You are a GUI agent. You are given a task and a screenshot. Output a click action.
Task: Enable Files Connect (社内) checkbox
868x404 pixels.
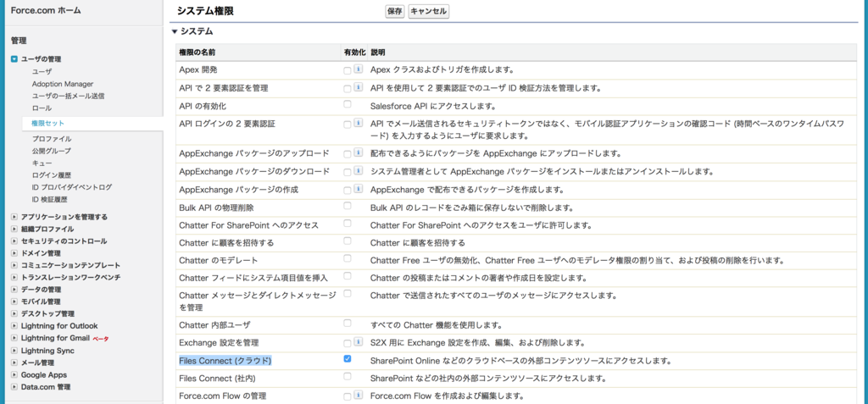click(347, 376)
